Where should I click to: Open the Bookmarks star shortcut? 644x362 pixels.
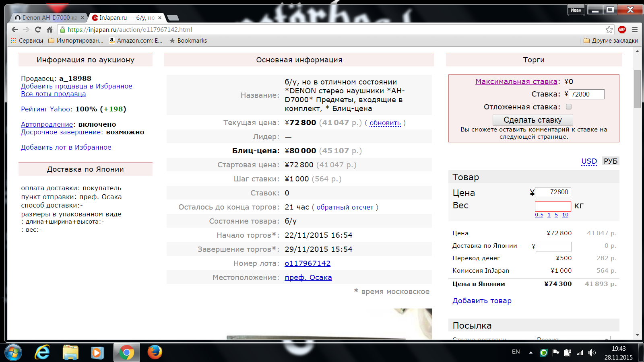point(188,41)
